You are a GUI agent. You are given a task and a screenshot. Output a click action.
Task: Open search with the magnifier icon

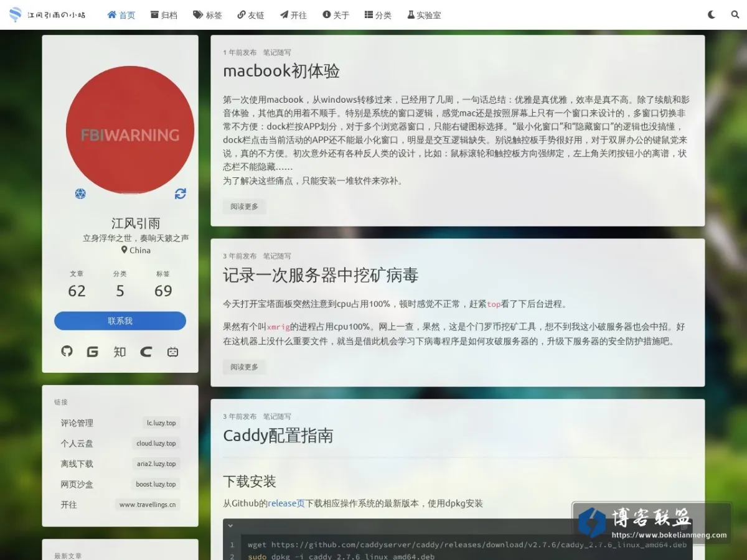click(735, 15)
